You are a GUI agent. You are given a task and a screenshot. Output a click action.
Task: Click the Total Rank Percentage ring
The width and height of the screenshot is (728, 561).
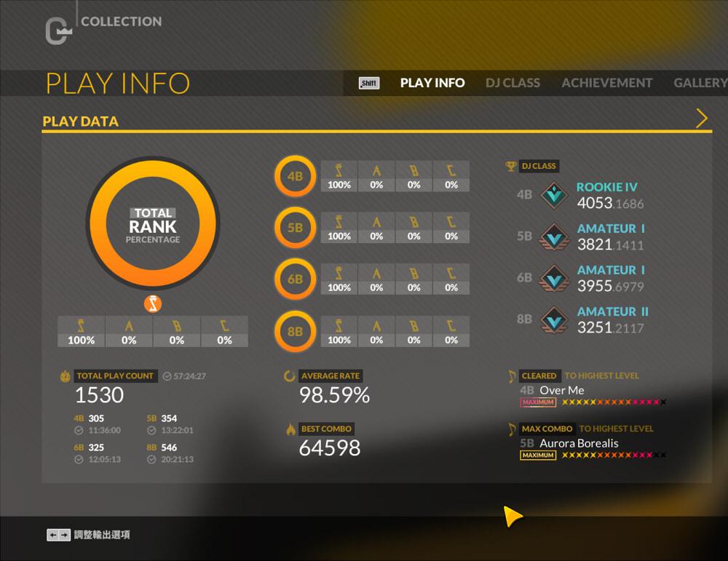click(153, 223)
